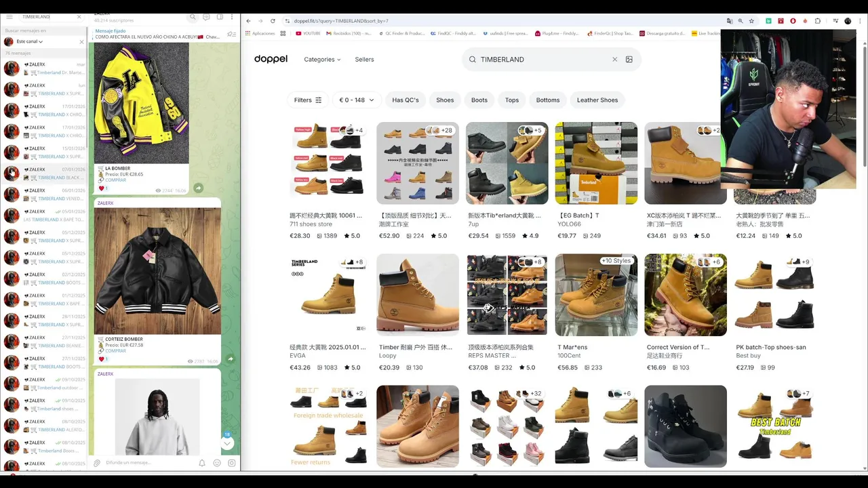
Task: Open the +28 color variants listing
Action: (x=418, y=163)
